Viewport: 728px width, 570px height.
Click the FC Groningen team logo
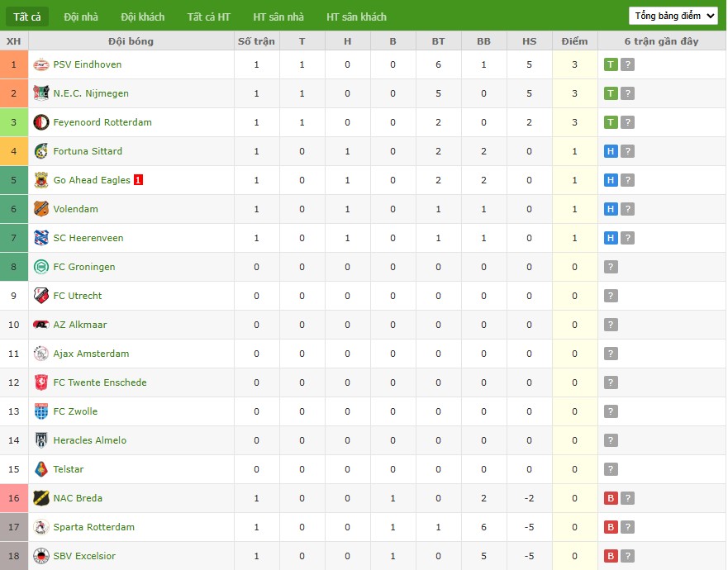pos(41,267)
